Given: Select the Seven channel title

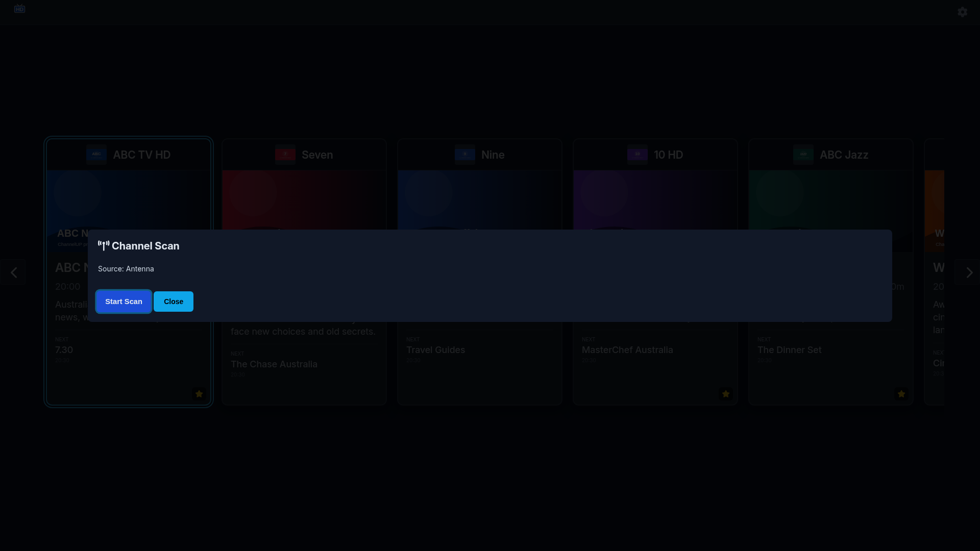Looking at the screenshot, I should [x=317, y=155].
